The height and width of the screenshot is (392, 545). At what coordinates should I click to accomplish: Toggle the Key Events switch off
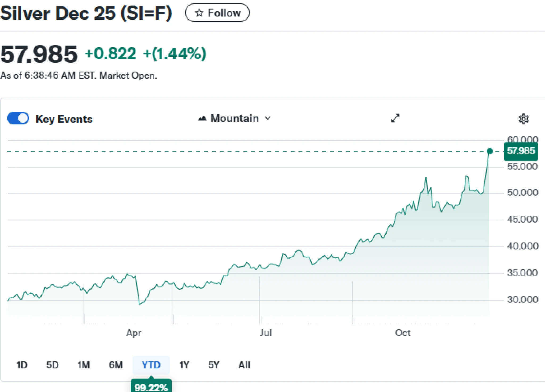(18, 118)
